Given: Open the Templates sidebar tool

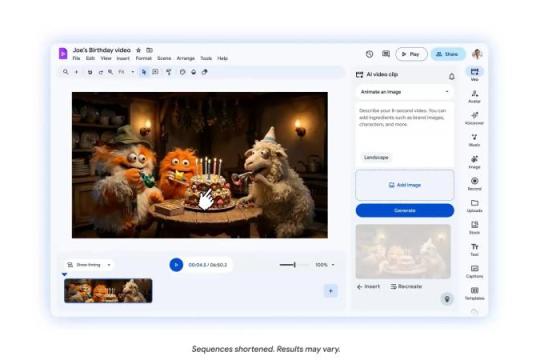Looking at the screenshot, I should [x=475, y=293].
